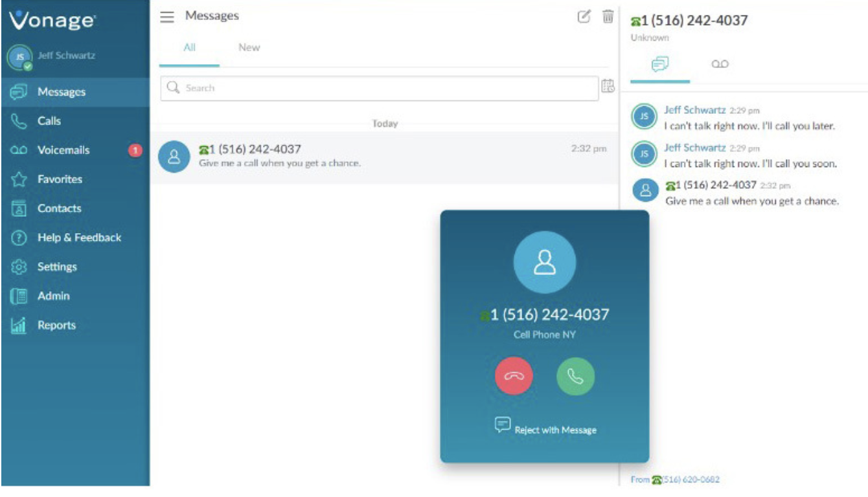Select the All messages tab
The height and width of the screenshot is (497, 868).
pyautogui.click(x=189, y=49)
